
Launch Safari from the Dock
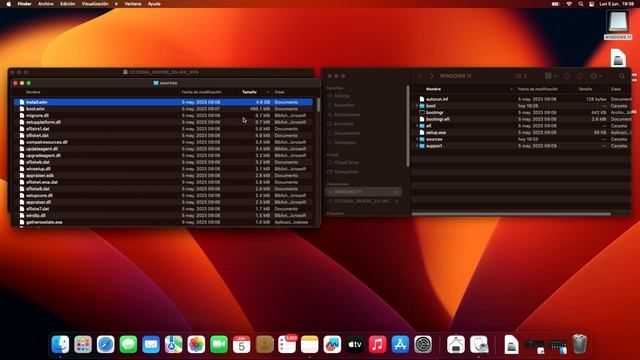(106, 344)
